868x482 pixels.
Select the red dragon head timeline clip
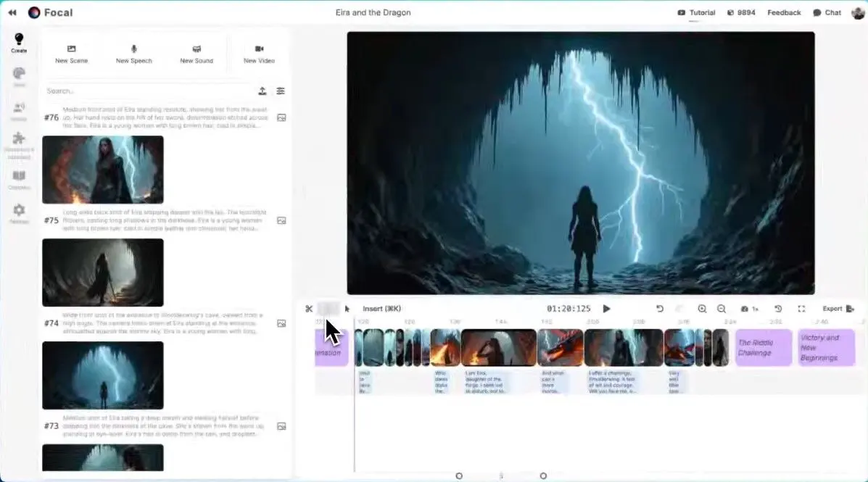(x=561, y=347)
